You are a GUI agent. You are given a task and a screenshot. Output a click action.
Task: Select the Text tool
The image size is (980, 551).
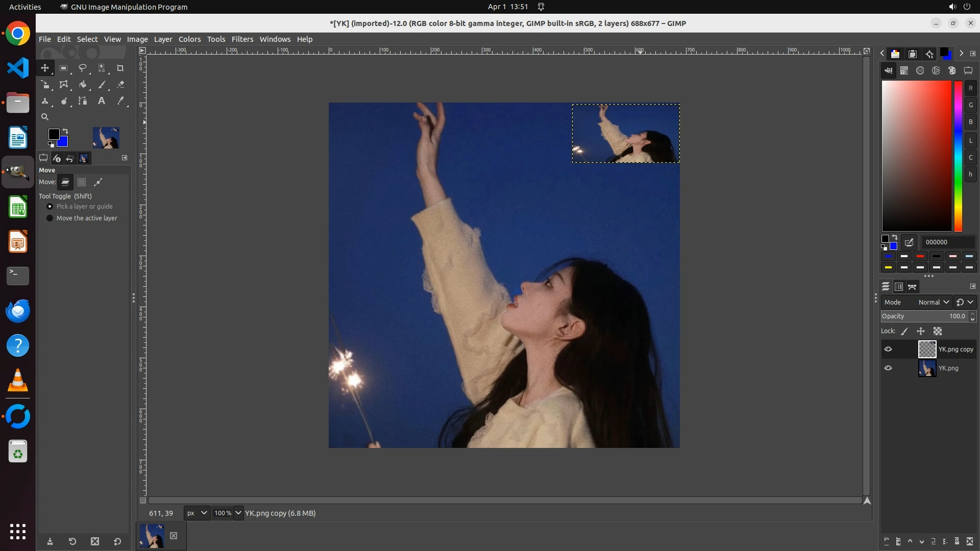click(x=102, y=101)
